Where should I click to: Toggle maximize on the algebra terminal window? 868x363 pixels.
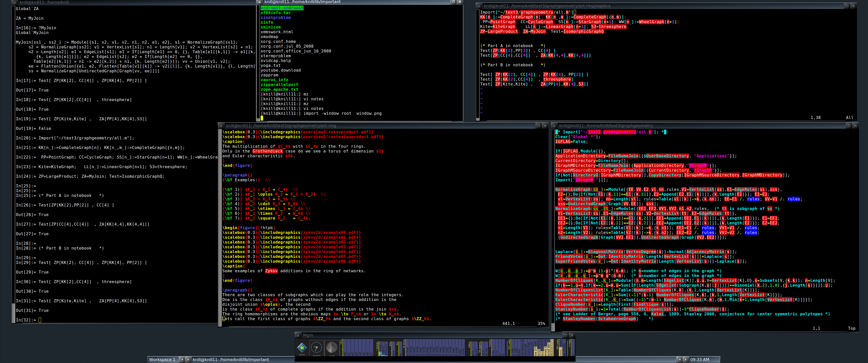click(x=847, y=6)
